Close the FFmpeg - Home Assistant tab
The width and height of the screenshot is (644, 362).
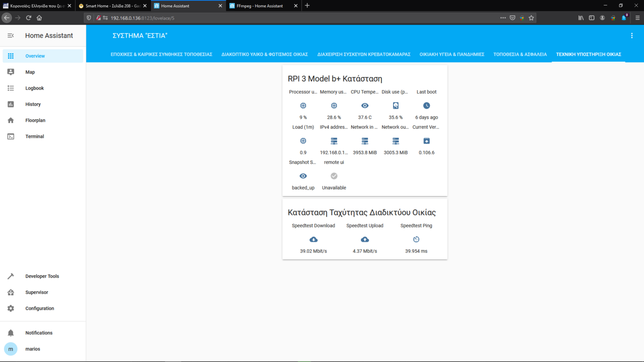coord(295,6)
